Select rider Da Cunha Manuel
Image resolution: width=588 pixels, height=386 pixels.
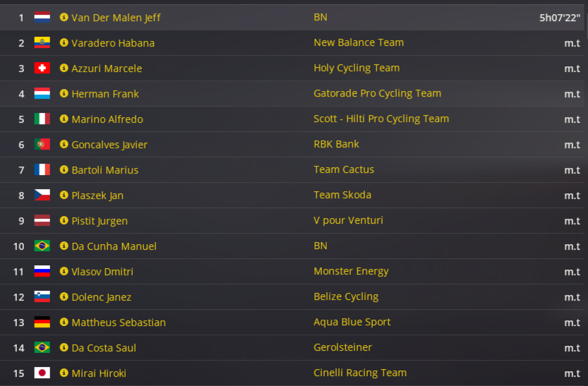[x=114, y=246]
